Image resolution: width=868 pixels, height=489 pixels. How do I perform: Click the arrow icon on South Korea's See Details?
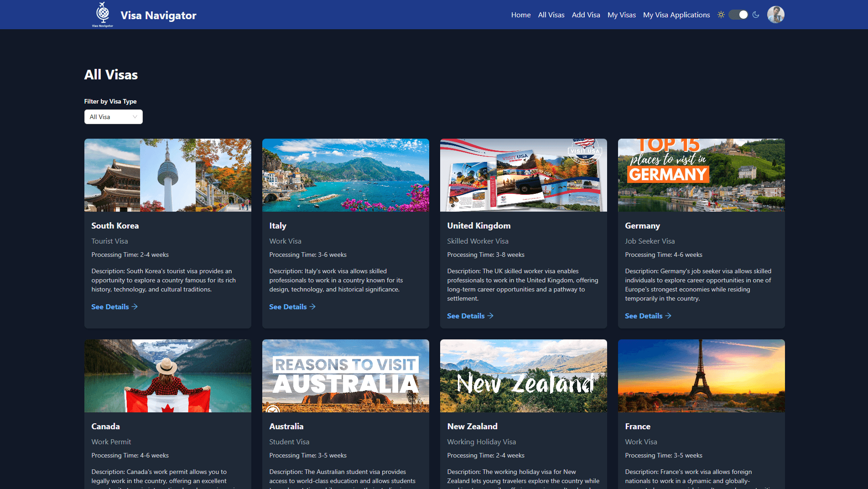(135, 307)
